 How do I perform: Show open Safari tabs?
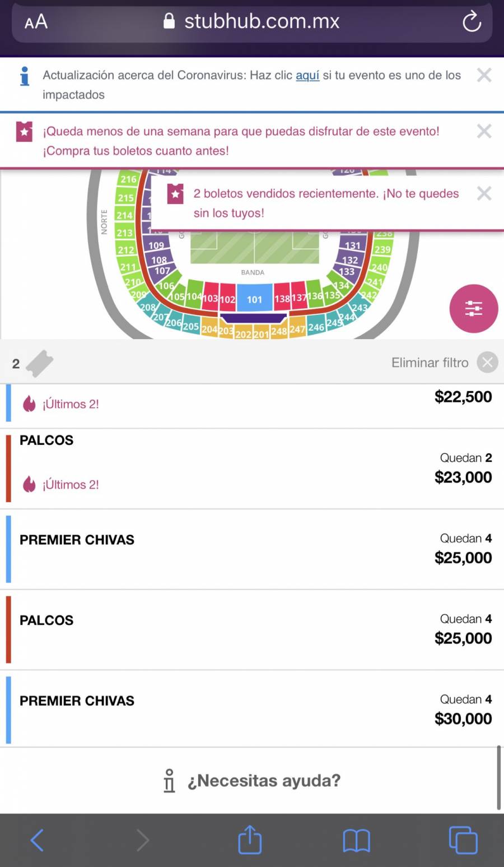(463, 840)
